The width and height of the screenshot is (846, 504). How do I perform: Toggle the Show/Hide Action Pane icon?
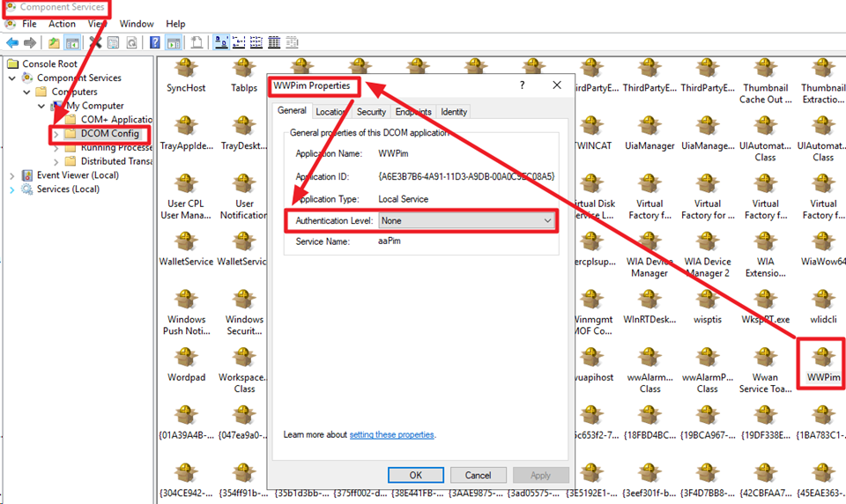coord(174,42)
